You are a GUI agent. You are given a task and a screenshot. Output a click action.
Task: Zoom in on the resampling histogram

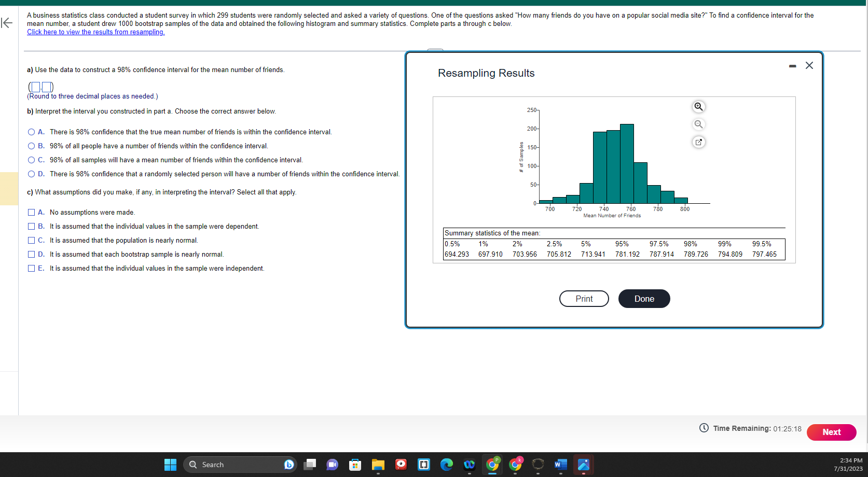point(698,106)
